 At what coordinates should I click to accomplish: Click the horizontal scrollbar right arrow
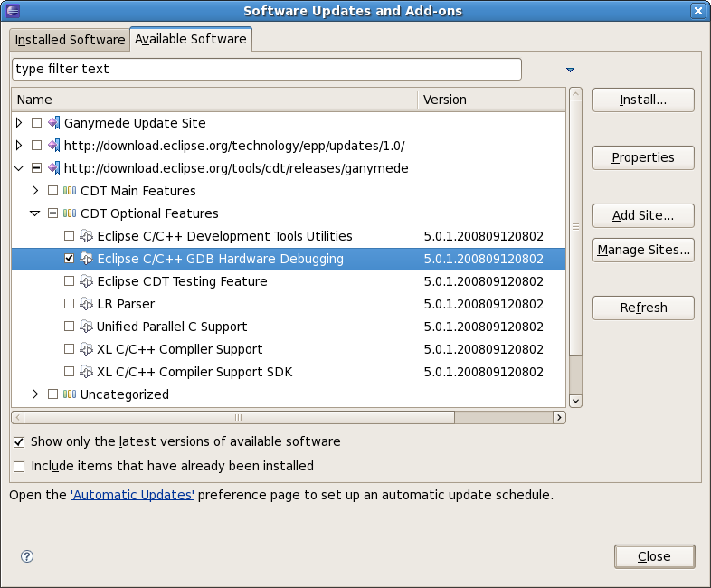pos(560,417)
